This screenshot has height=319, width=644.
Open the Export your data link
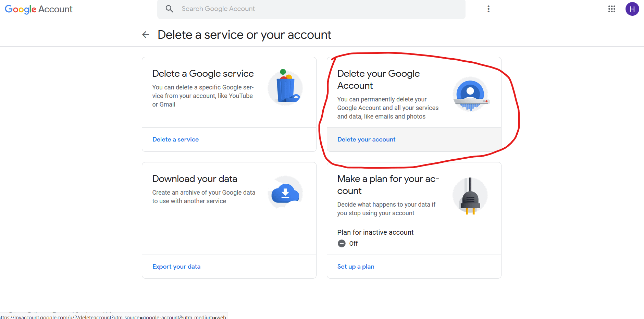click(176, 267)
